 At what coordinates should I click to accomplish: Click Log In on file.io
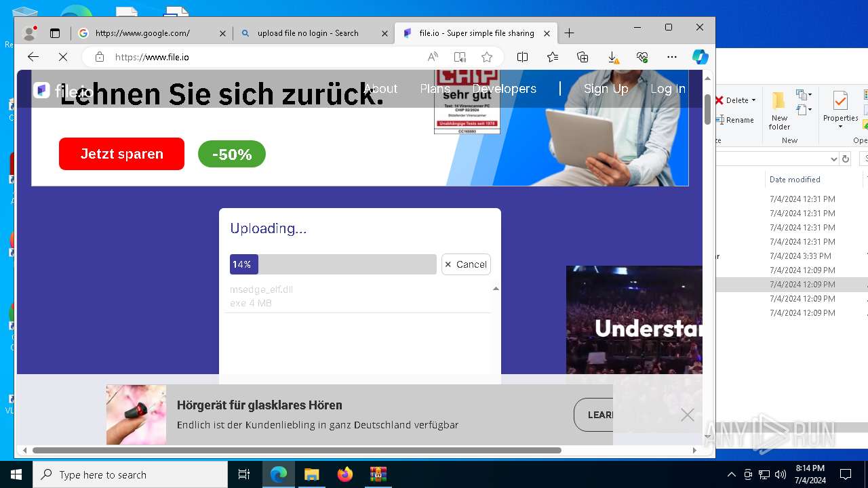(668, 89)
